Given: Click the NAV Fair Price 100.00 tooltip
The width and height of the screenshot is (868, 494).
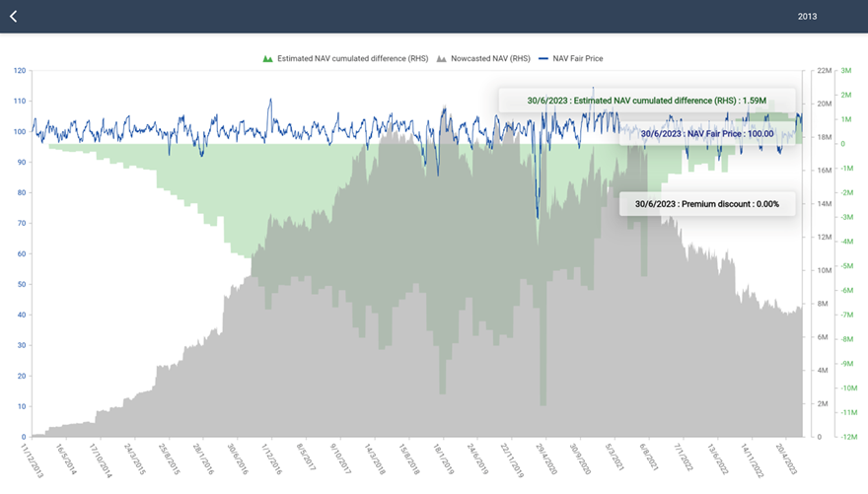Looking at the screenshot, I should point(706,133).
